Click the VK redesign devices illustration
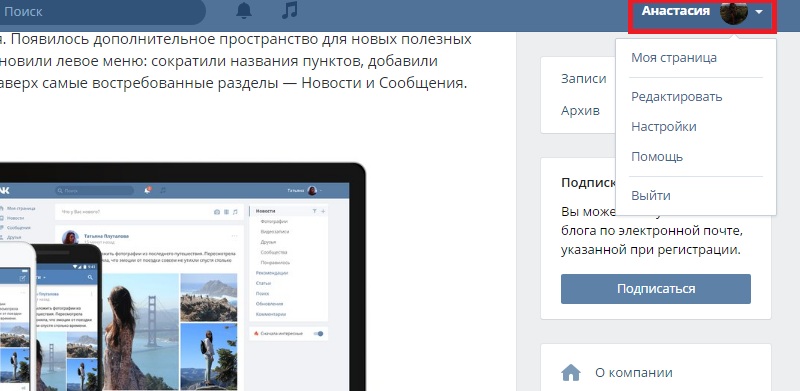The width and height of the screenshot is (800, 391). (x=182, y=277)
